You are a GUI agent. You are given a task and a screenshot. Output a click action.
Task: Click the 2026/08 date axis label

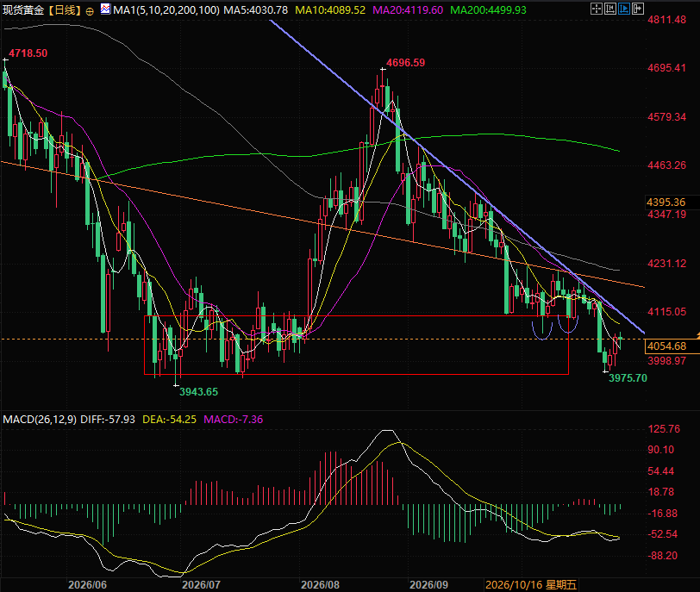320,584
